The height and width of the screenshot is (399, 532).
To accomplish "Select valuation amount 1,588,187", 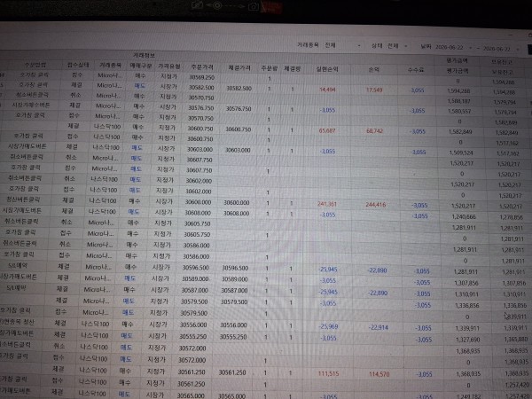I will [x=458, y=101].
